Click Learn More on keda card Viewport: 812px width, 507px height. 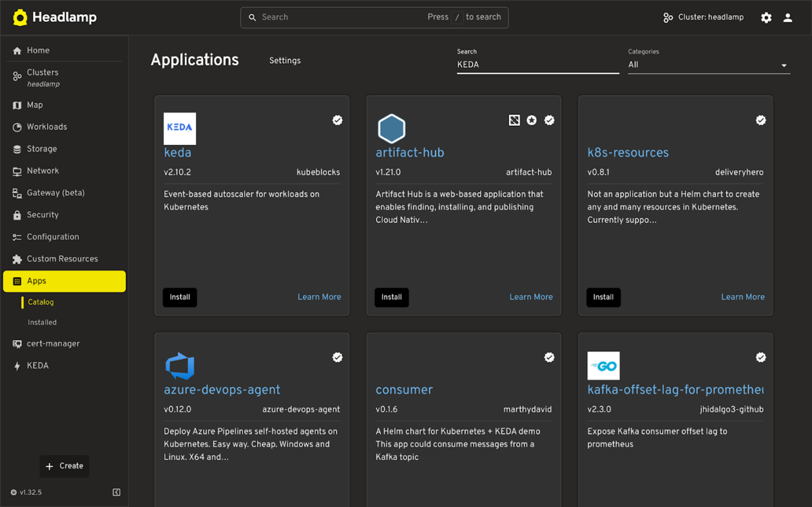coord(320,297)
